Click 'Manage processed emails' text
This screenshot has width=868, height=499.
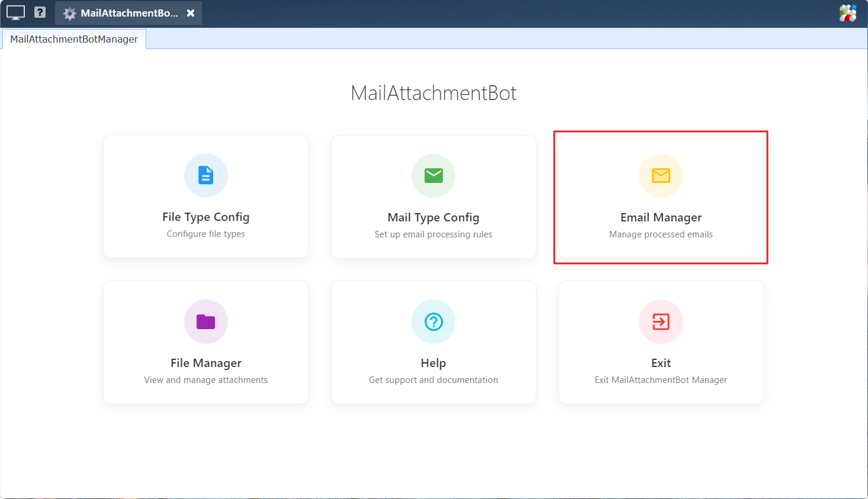point(661,234)
